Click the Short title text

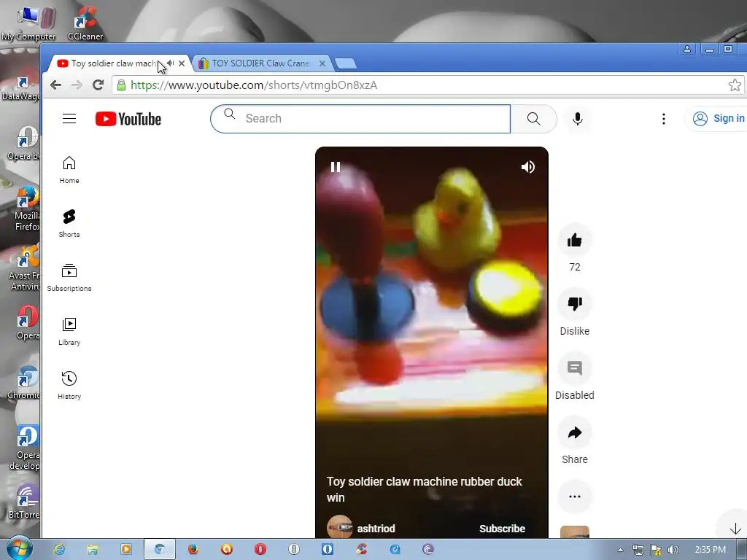tap(424, 489)
